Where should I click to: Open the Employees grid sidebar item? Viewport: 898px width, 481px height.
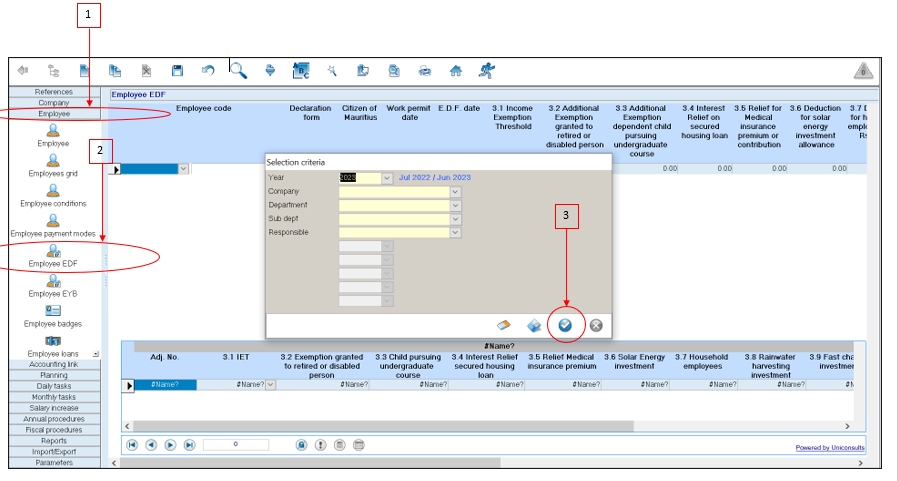click(x=53, y=165)
